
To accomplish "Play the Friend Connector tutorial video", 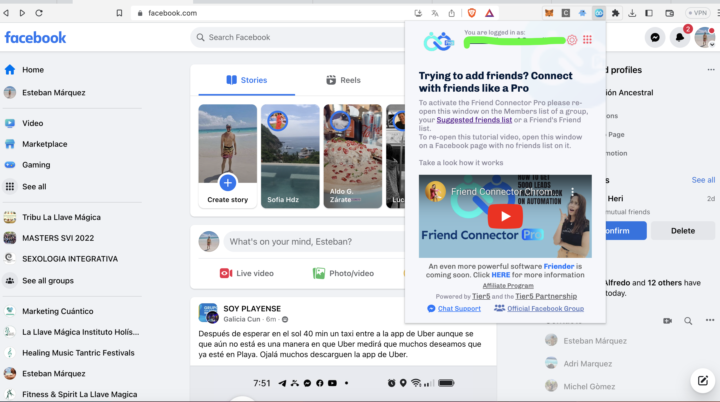I will (x=505, y=216).
